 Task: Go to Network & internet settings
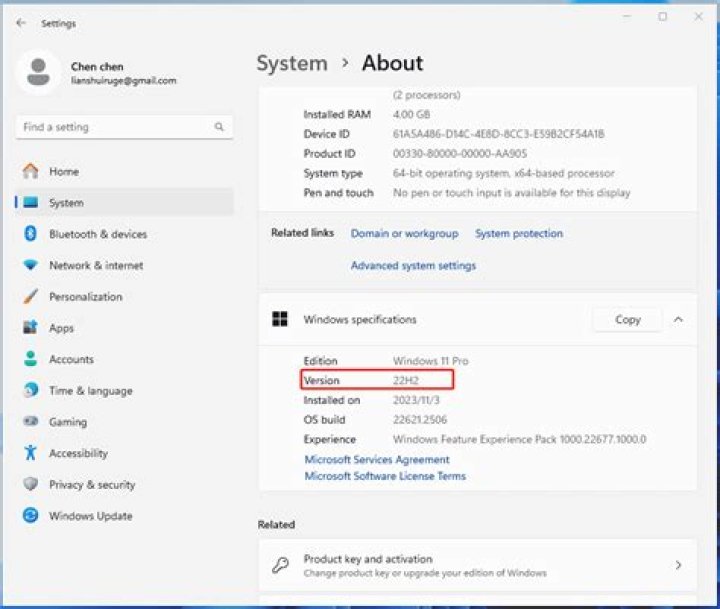tap(124, 265)
